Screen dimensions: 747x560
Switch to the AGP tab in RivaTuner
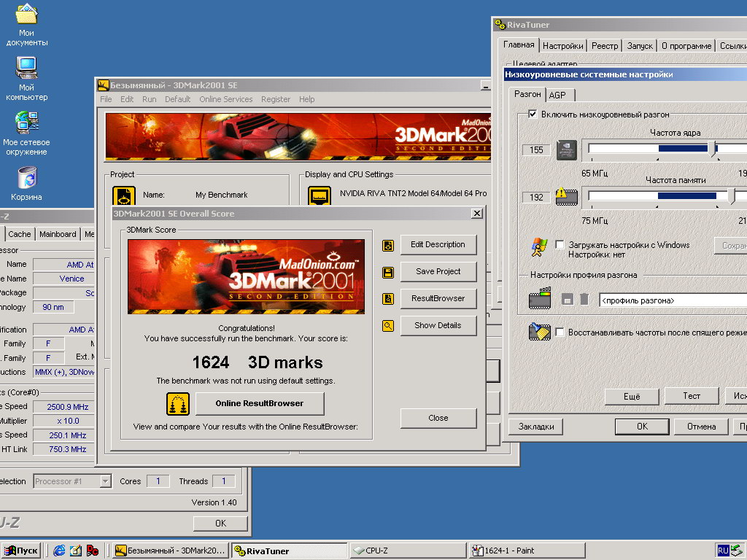tap(560, 96)
